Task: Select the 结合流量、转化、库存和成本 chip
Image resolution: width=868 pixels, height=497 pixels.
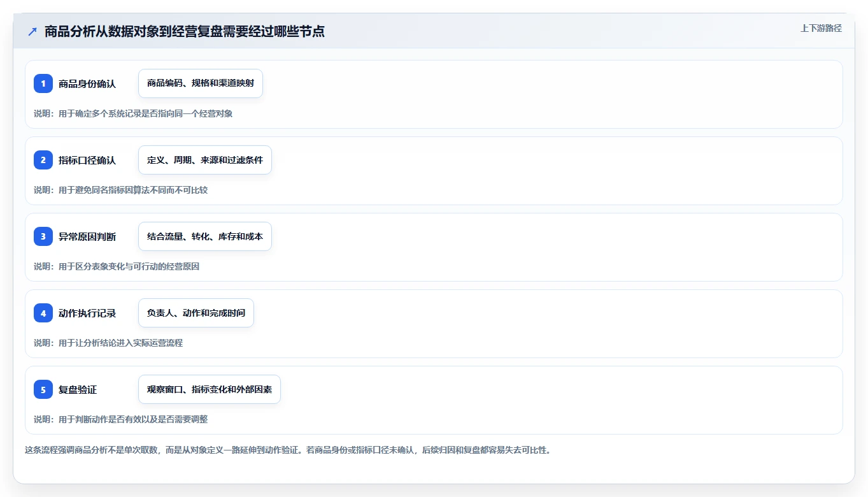Action: (x=205, y=236)
